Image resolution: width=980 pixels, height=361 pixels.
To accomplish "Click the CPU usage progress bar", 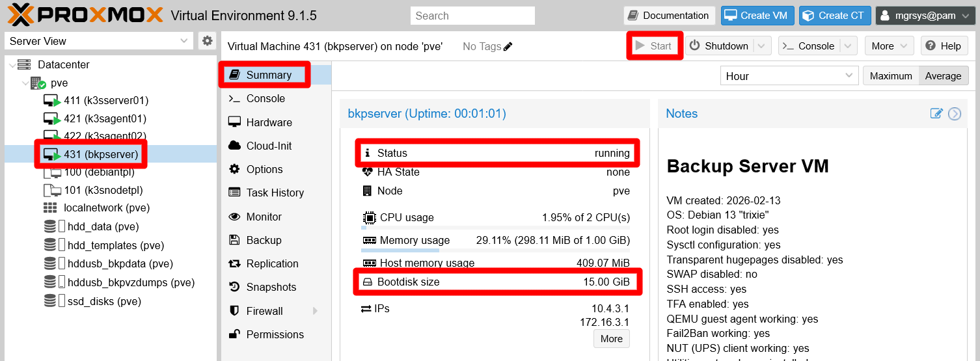I will tap(495, 228).
